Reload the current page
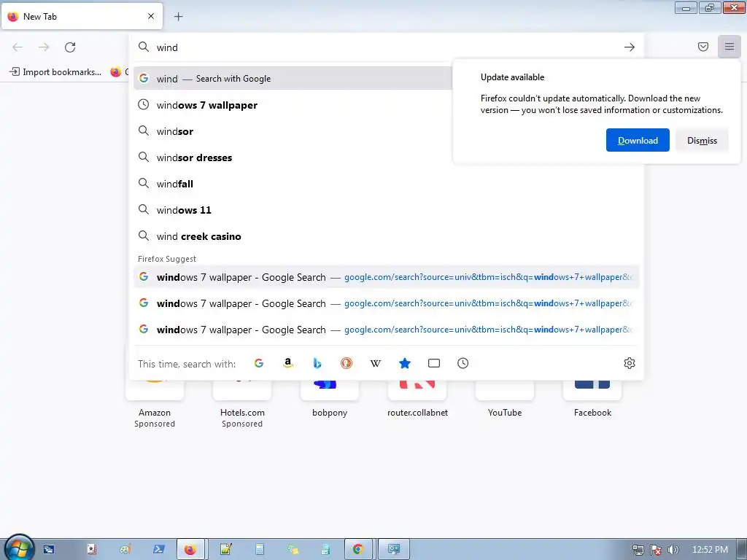The image size is (747, 560). (x=70, y=47)
